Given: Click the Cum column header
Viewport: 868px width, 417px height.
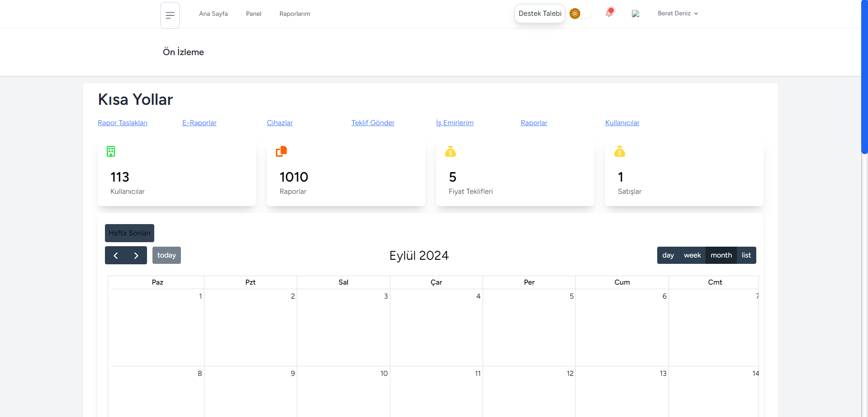Looking at the screenshot, I should click(x=622, y=282).
